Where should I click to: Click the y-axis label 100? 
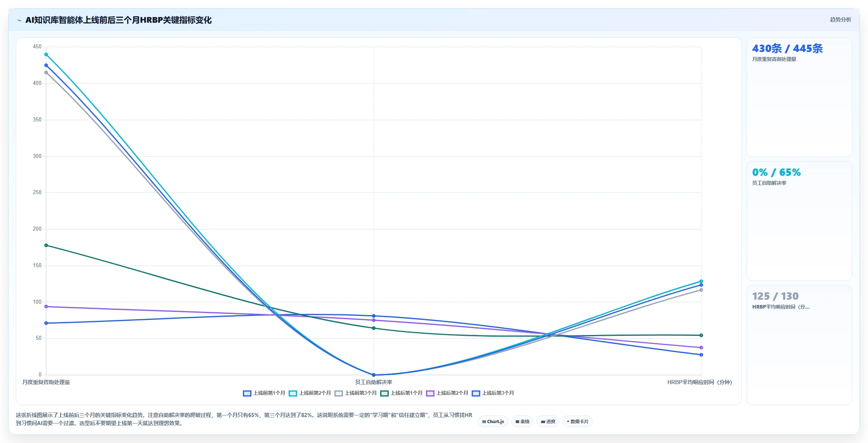click(37, 302)
